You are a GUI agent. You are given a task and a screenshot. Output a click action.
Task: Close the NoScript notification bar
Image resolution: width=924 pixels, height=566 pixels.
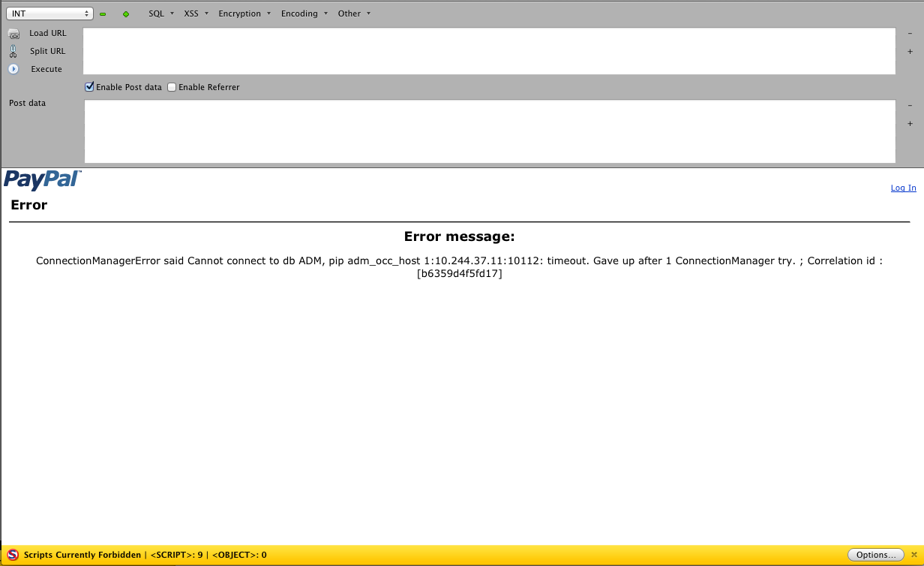click(x=913, y=555)
